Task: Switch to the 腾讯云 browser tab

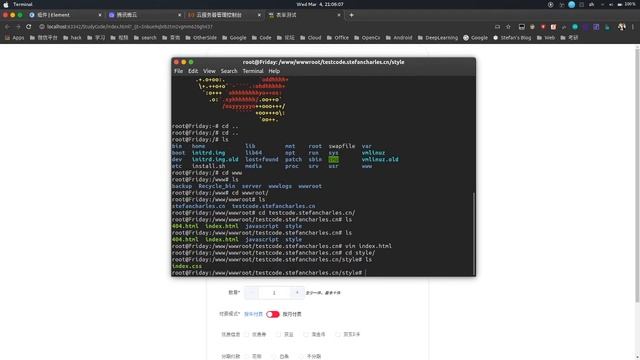Action: coord(145,15)
